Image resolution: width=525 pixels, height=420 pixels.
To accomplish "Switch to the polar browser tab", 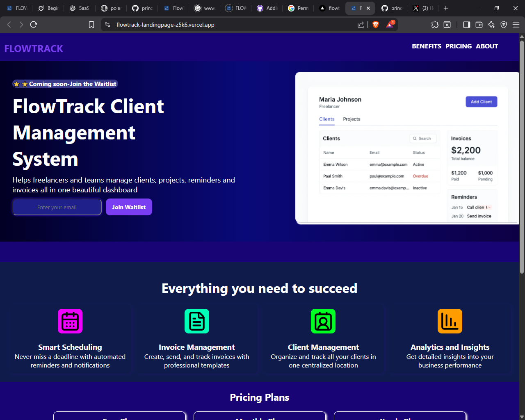I will coord(111,8).
